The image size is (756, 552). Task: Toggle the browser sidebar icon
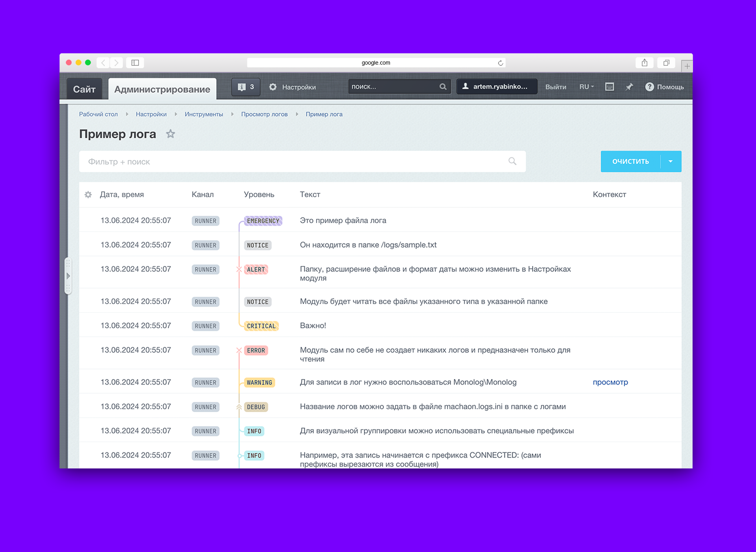click(x=135, y=63)
